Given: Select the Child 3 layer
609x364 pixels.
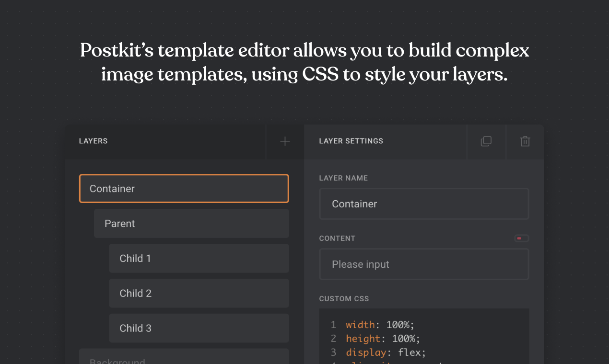Looking at the screenshot, I should [199, 329].
